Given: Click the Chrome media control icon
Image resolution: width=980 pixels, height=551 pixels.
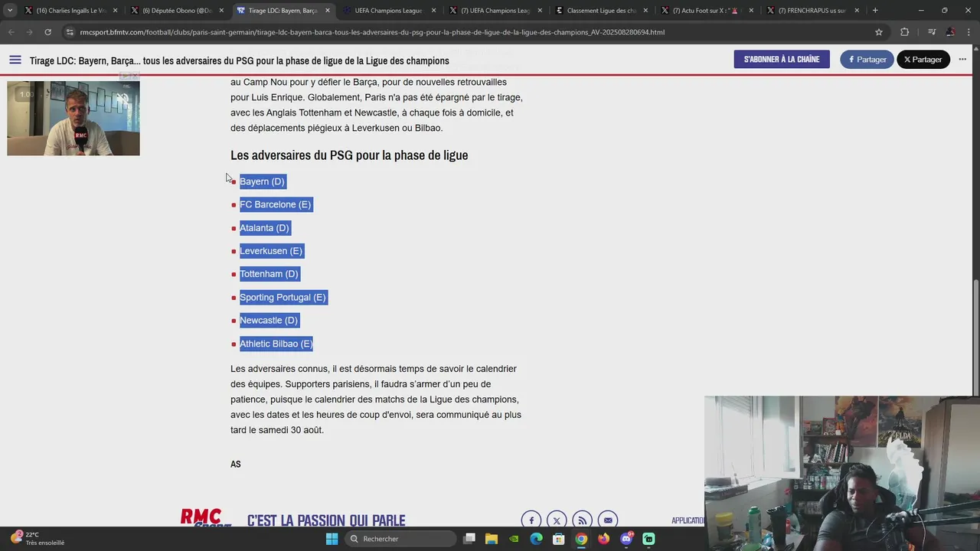Looking at the screenshot, I should pos(932,32).
